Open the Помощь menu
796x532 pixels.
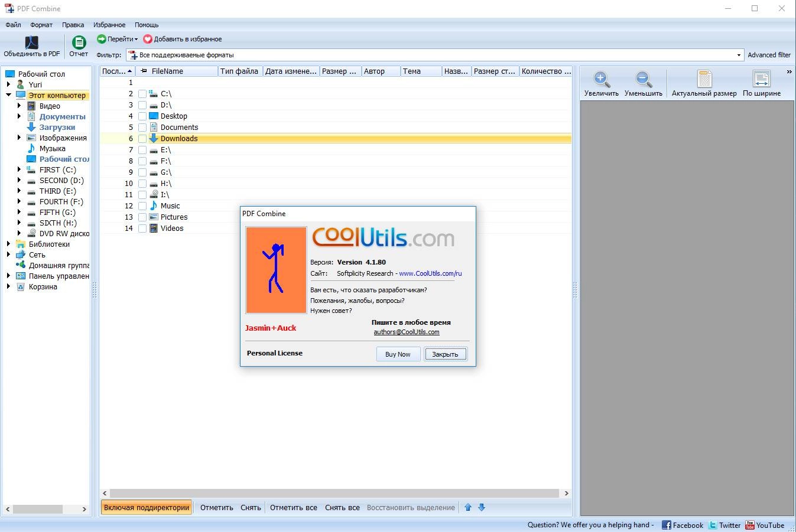click(147, 25)
